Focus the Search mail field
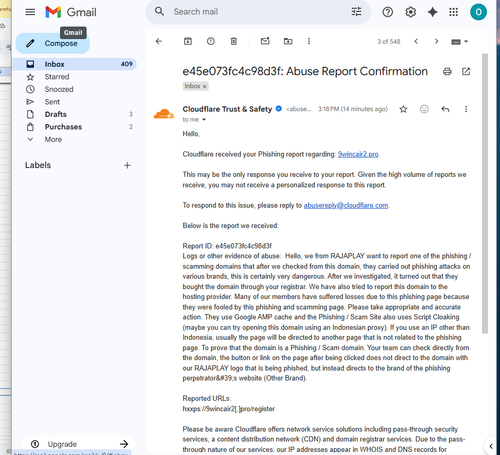500x455 pixels. tap(258, 12)
